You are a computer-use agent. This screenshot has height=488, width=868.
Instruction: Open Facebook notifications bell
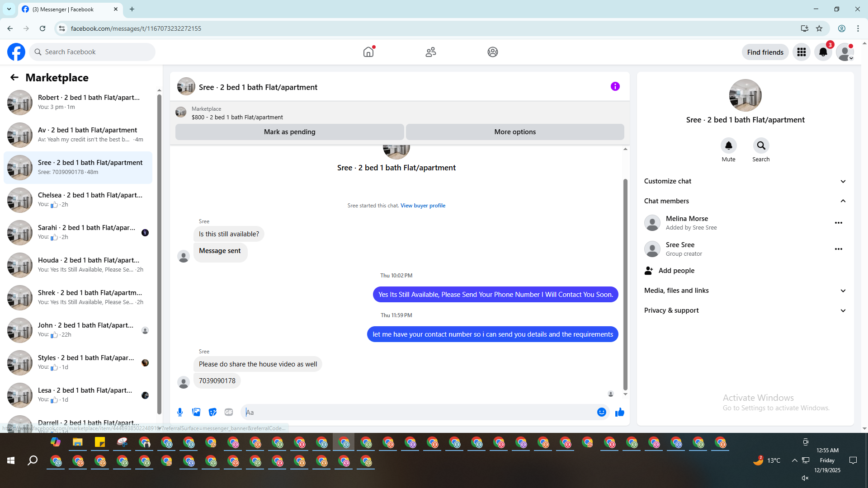(823, 52)
